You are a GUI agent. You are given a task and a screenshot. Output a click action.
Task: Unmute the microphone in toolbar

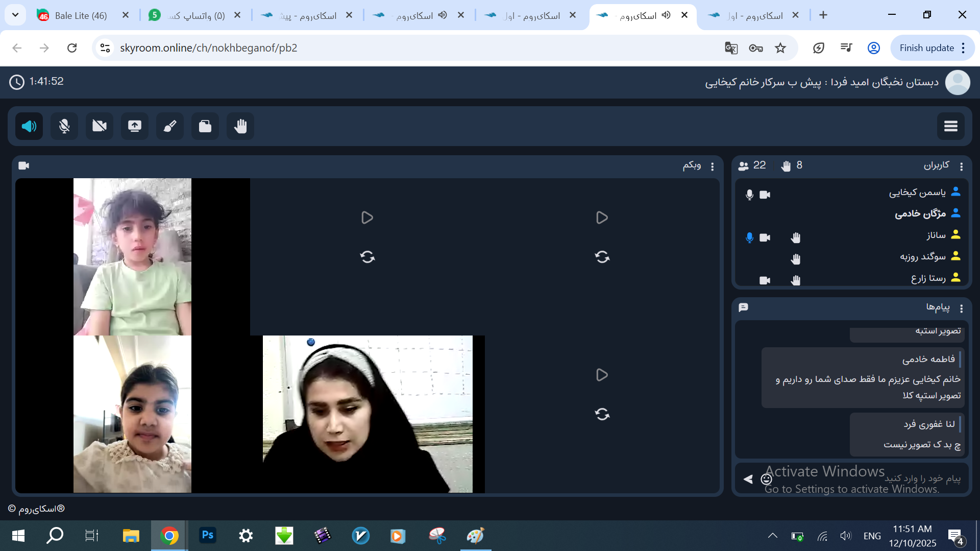point(64,126)
